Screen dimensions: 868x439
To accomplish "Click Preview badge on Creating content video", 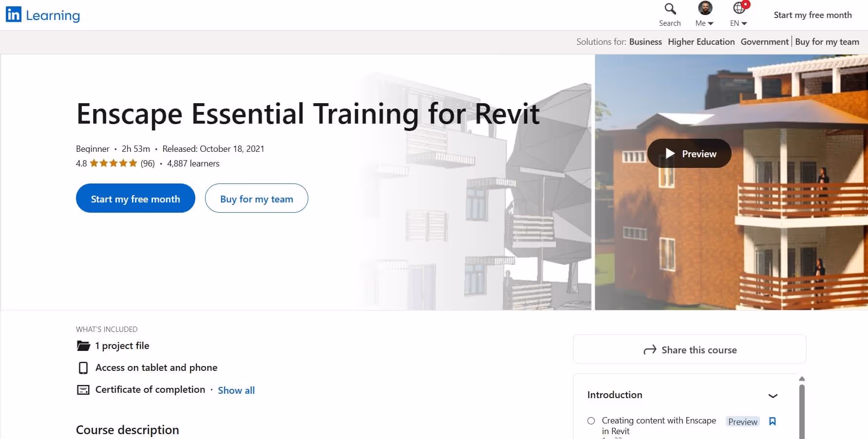I will 742,421.
